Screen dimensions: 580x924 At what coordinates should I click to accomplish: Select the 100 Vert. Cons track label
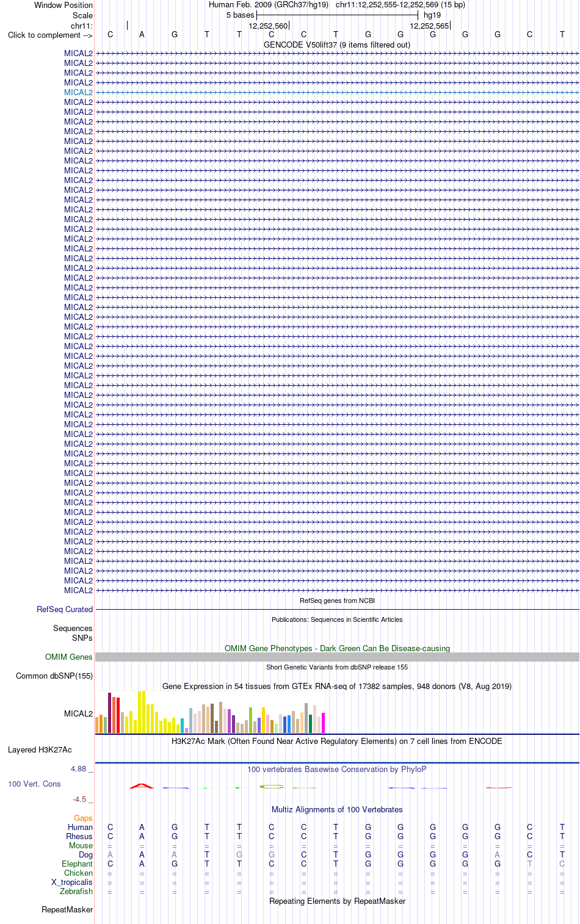[x=34, y=784]
